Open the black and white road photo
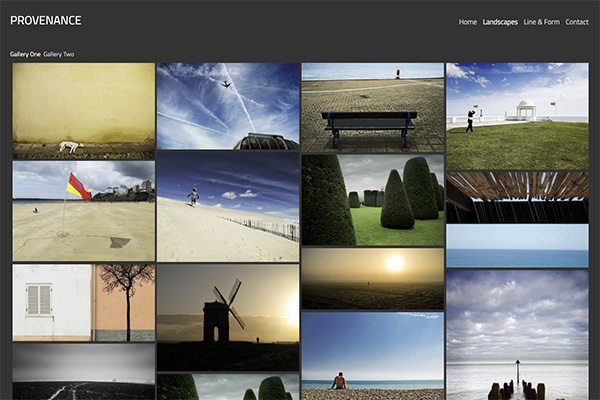 [84, 372]
